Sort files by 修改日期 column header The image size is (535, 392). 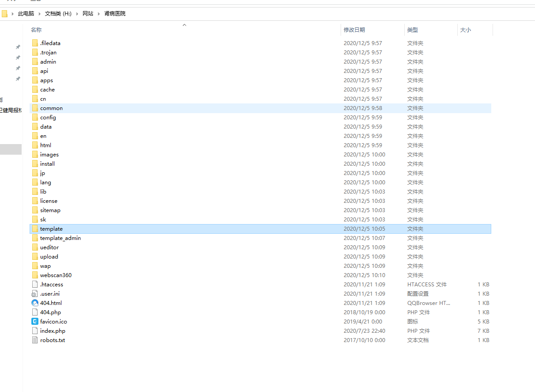354,30
